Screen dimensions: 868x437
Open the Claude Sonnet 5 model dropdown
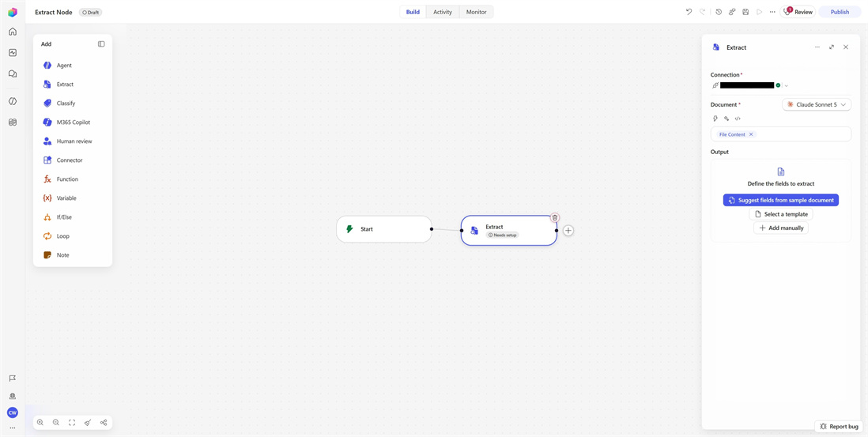[x=817, y=104]
